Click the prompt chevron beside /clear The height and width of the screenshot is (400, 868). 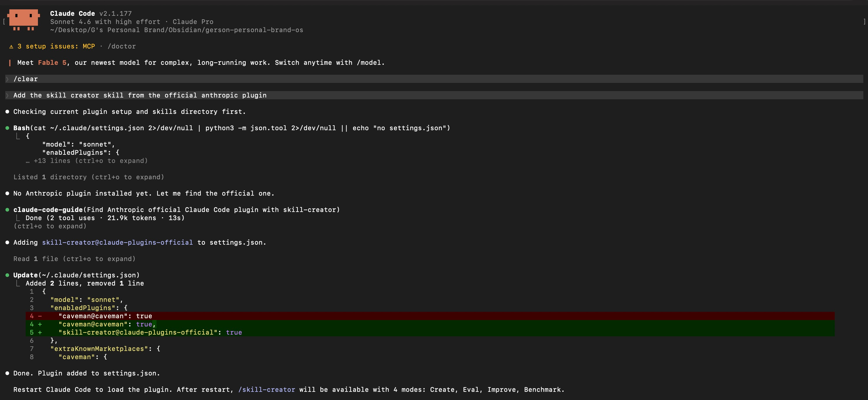pos(7,79)
